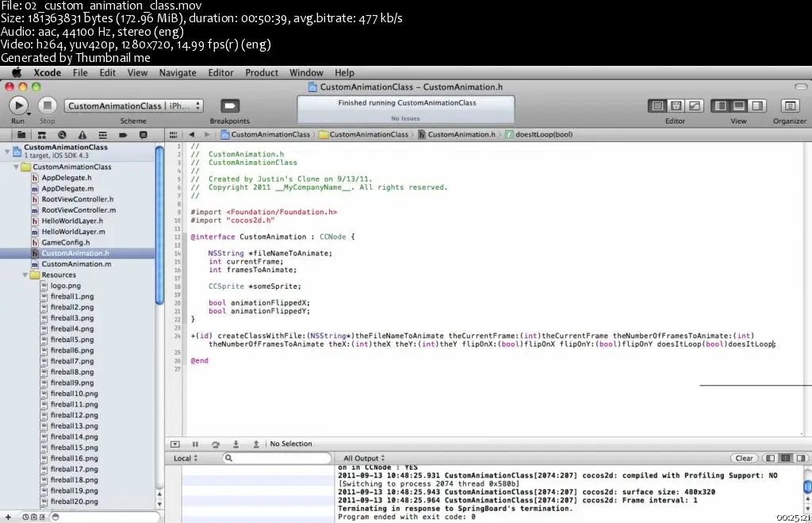Run the CustomAnimationClass project
Image resolution: width=812 pixels, height=523 pixels.
click(x=19, y=106)
